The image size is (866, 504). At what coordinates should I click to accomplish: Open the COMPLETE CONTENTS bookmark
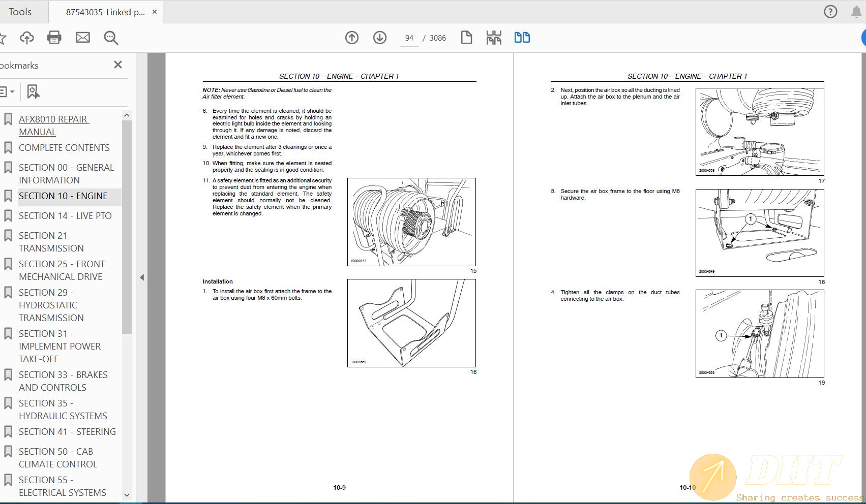(x=64, y=148)
